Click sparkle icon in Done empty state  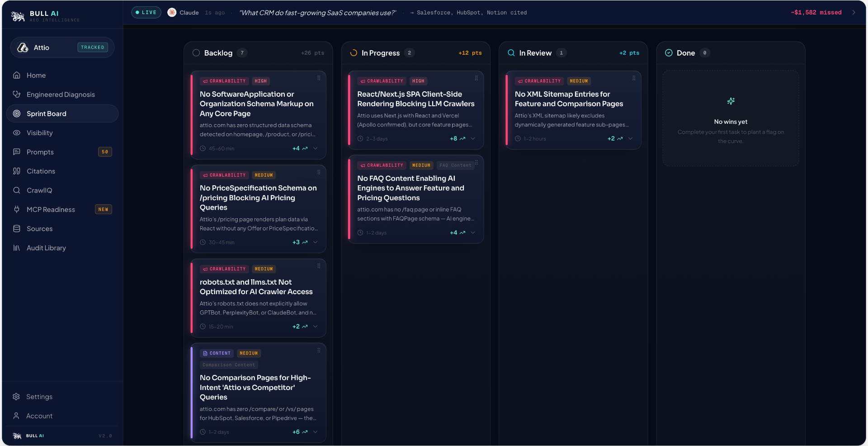pyautogui.click(x=731, y=101)
